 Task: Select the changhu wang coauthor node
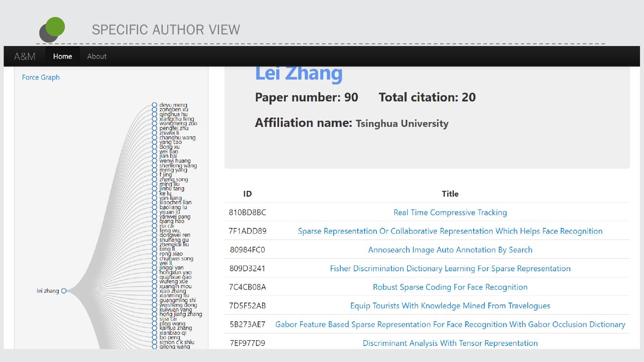(x=155, y=138)
